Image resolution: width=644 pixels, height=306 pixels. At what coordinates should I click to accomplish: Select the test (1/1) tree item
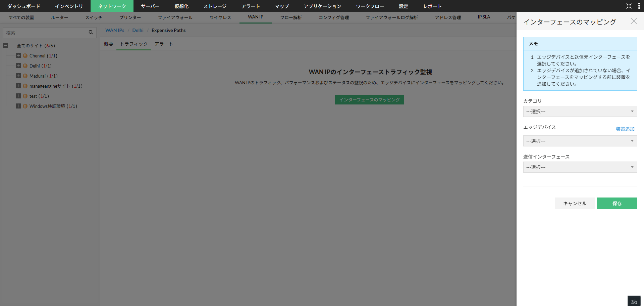pos(39,96)
